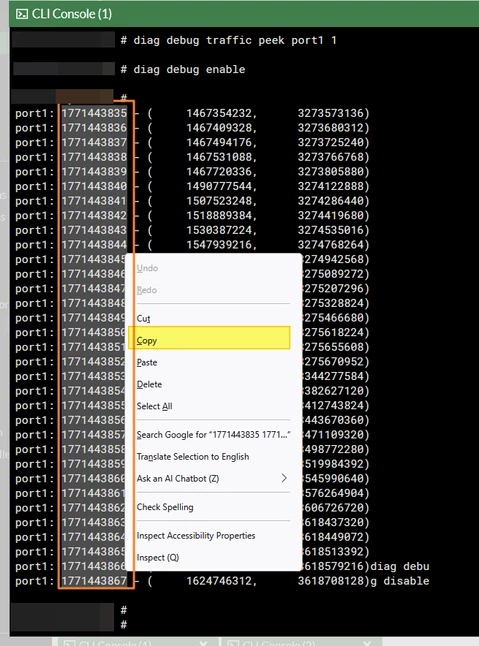Click value 3274286440 in the output
479x646 pixels.
[331, 201]
